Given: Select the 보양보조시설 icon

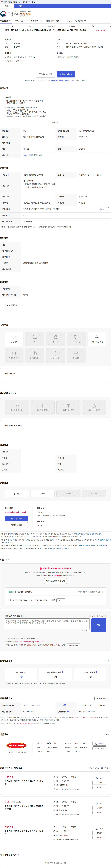Looking at the screenshot, I should [55, 355].
